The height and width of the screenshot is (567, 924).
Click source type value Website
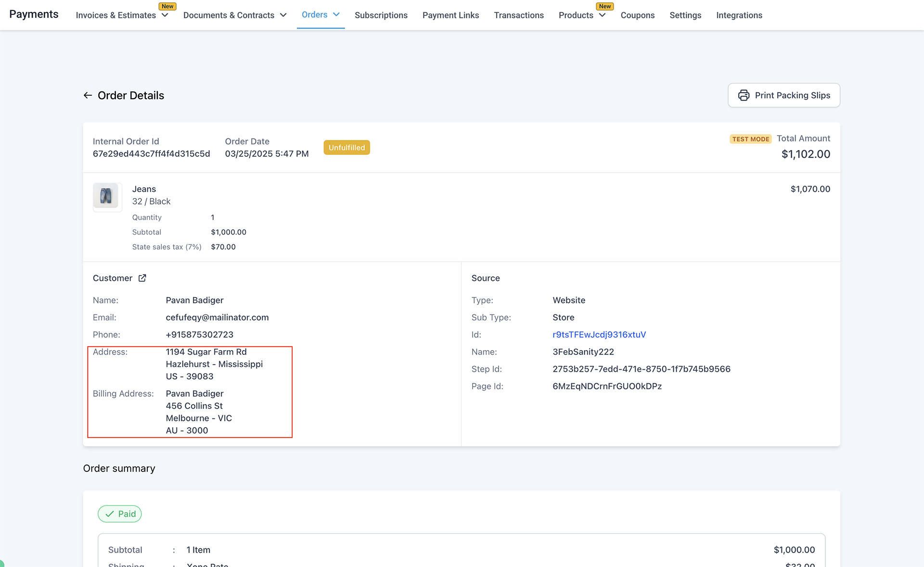tap(569, 300)
